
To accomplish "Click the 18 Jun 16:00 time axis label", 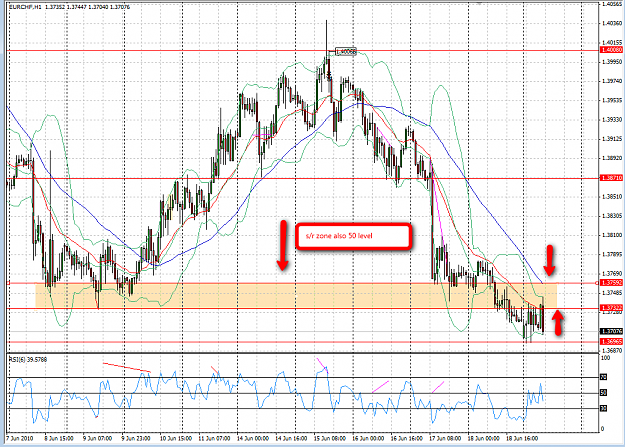I will click(522, 439).
